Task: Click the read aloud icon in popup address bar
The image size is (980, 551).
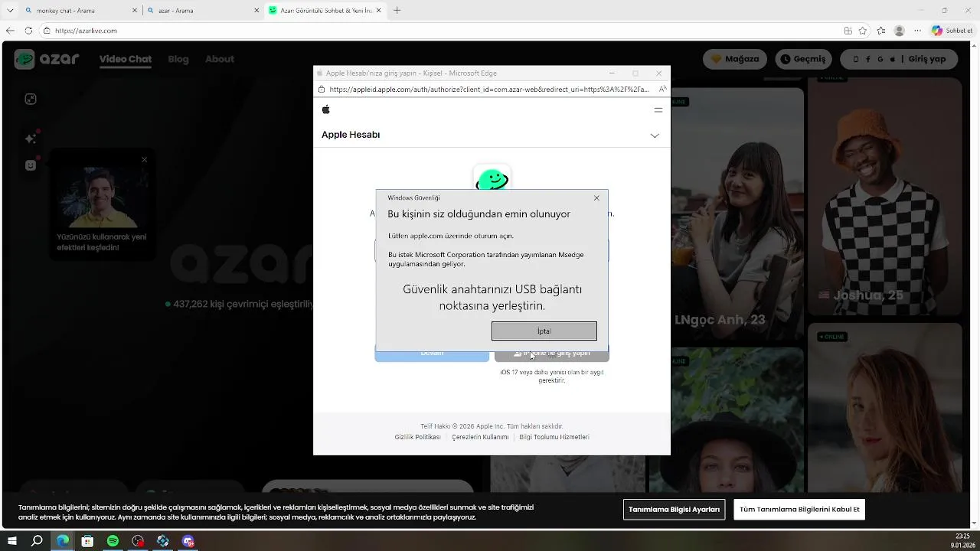Action: coord(662,90)
